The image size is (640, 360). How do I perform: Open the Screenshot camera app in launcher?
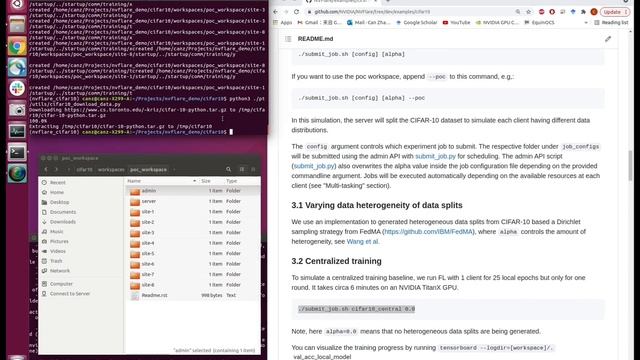click(17, 110)
